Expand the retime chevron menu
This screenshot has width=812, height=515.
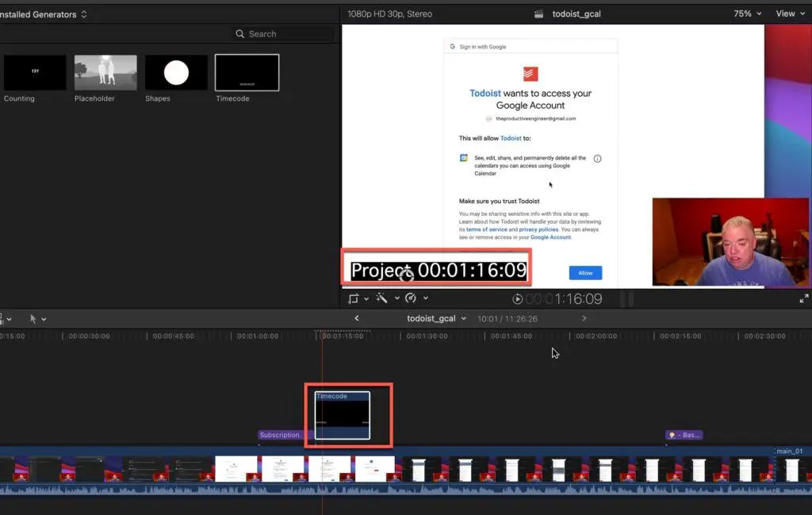[426, 298]
